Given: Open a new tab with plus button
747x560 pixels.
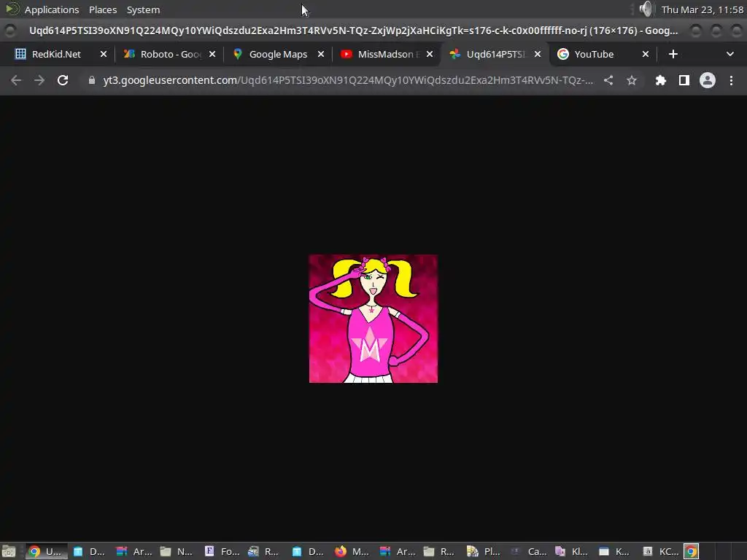Looking at the screenshot, I should pyautogui.click(x=673, y=54).
